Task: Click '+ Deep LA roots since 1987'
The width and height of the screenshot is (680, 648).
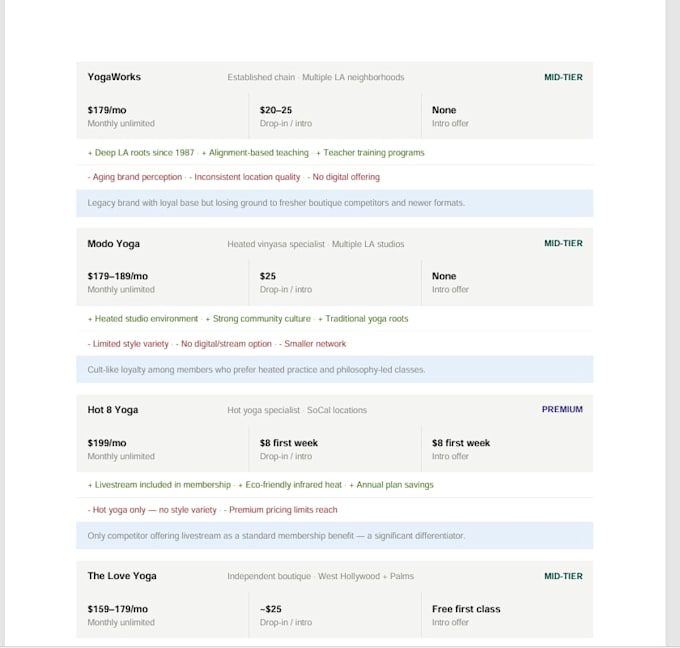Action: tap(141, 153)
